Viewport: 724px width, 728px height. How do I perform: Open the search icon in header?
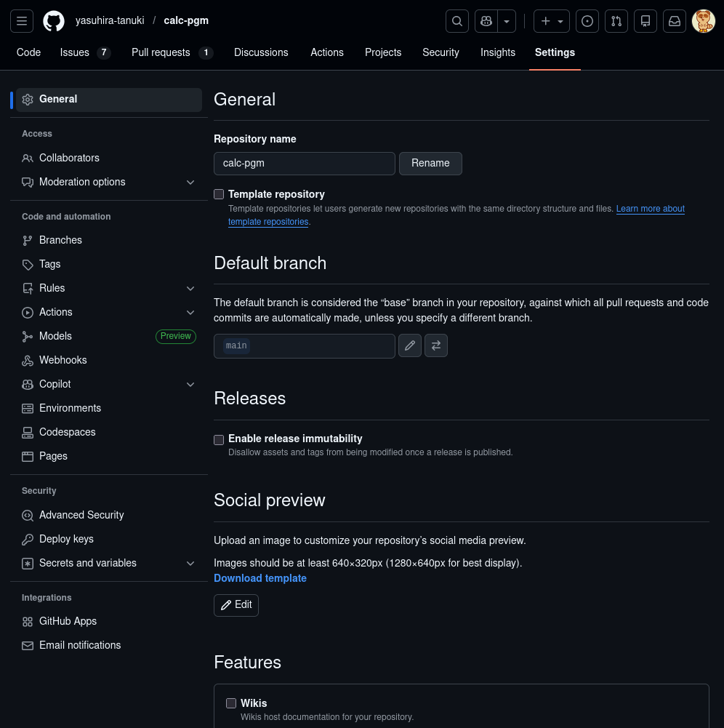click(x=456, y=21)
